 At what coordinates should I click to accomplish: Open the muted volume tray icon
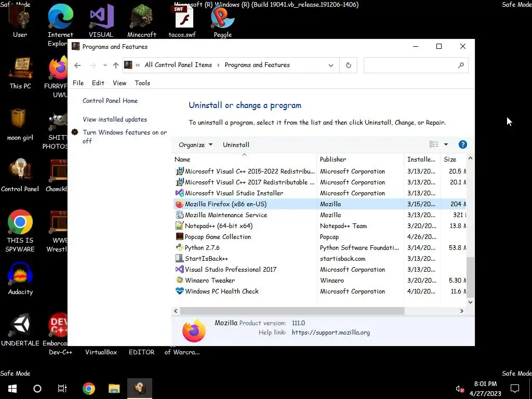[x=460, y=389]
